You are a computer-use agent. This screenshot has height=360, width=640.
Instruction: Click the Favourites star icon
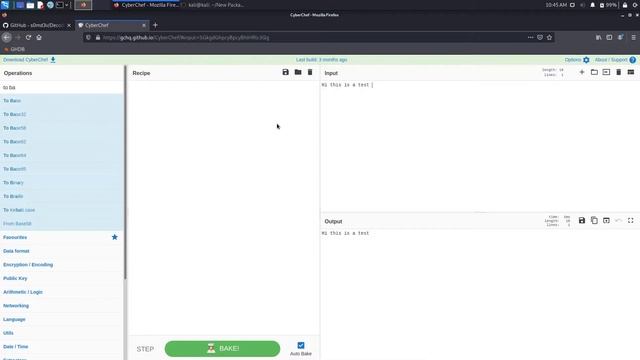(x=115, y=237)
